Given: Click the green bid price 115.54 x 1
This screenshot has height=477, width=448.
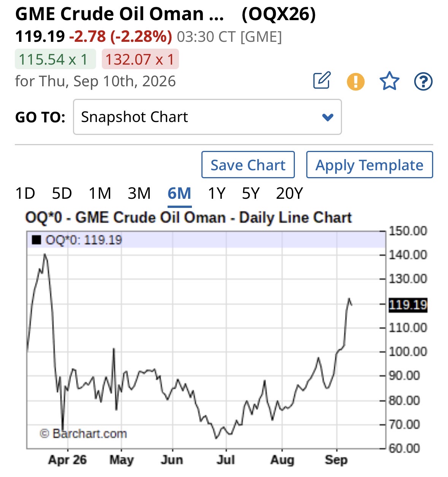Looking at the screenshot, I should [x=55, y=59].
